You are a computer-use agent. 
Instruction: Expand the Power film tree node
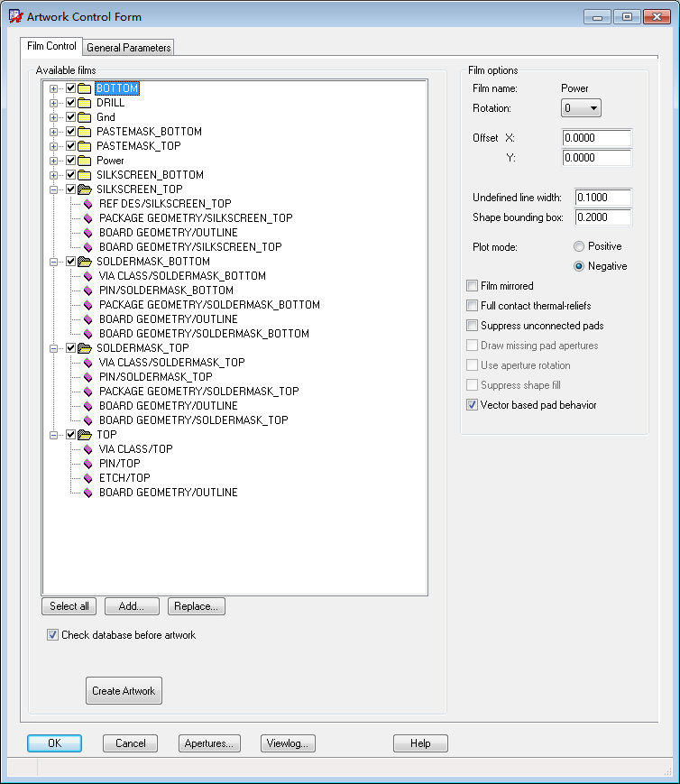(x=53, y=161)
